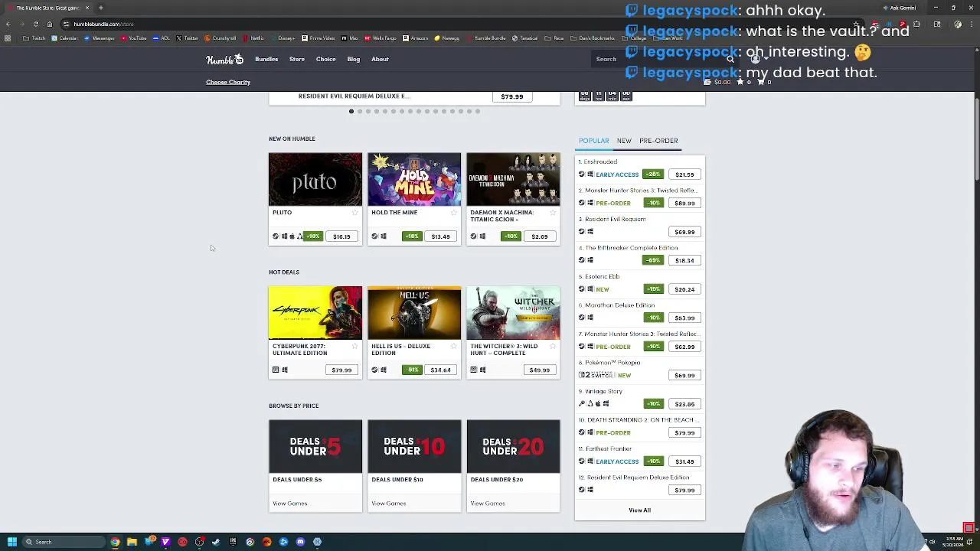980x551 pixels.
Task: Toggle wishlist star on The Witcher 3 card
Action: [x=553, y=346]
